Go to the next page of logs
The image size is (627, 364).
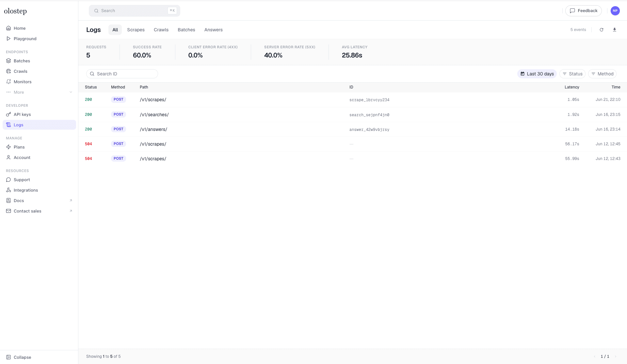(x=616, y=356)
